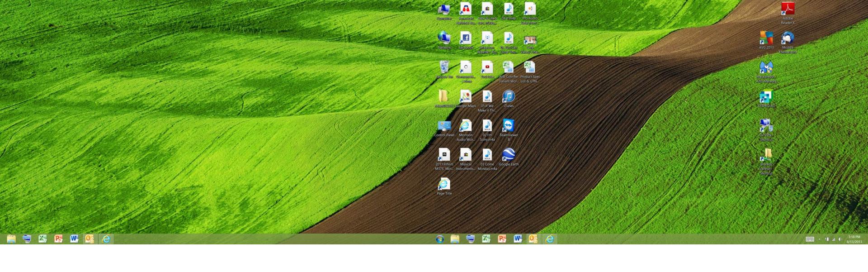The image size is (868, 272).
Task: Click the Facebook desktop shortcut
Action: (466, 38)
